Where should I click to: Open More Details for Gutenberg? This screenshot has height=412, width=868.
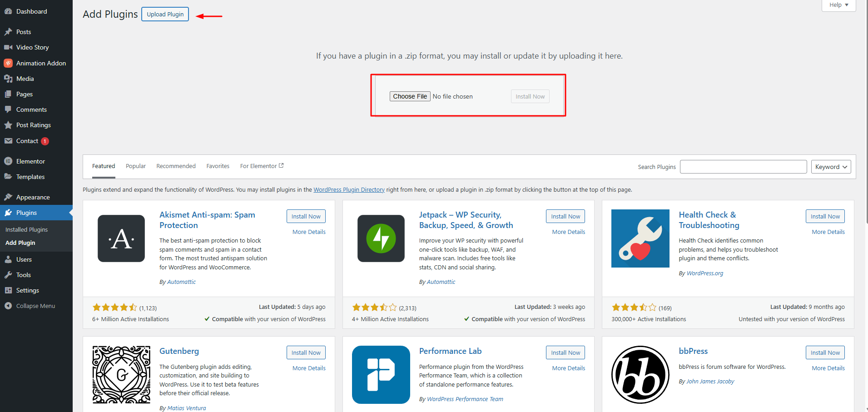point(309,368)
